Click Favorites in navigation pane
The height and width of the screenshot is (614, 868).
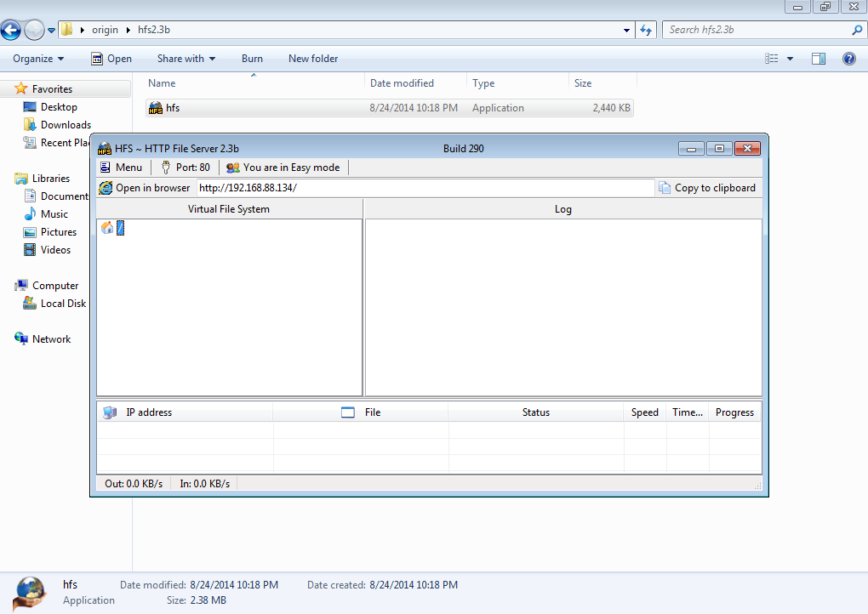(x=52, y=89)
